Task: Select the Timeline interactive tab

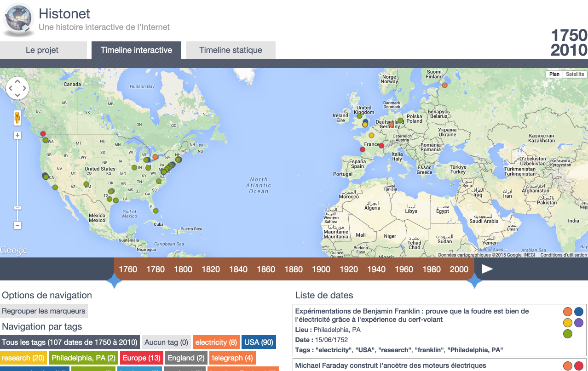Action: 136,50
